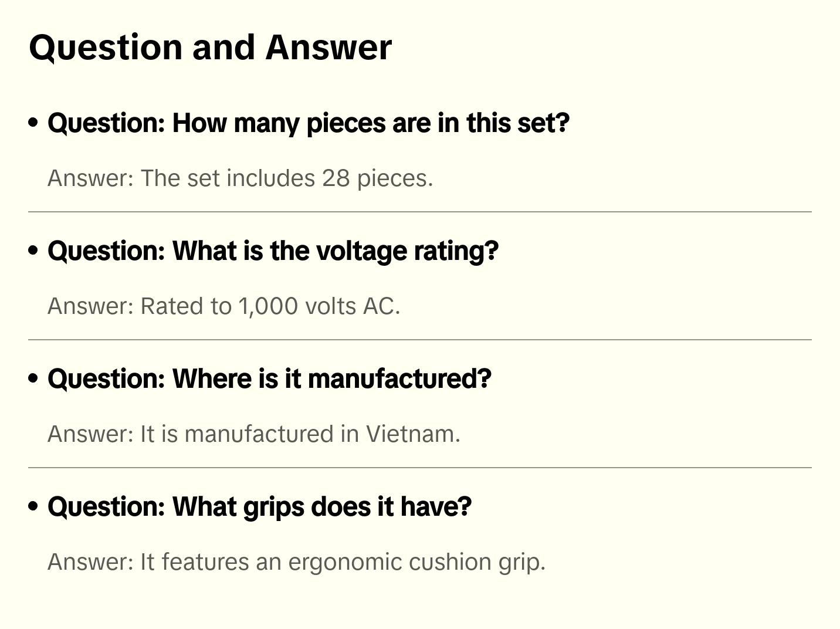Click the bullet beside the manufactured question
This screenshot has height=629, width=840.
33,378
